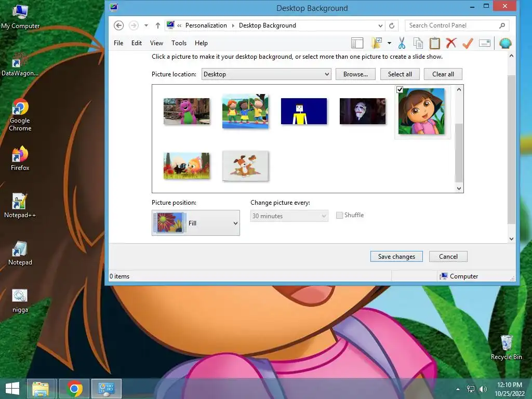Viewport: 532px width, 399px height.
Task: Click the red X Delete toolbar icon
Action: point(451,43)
